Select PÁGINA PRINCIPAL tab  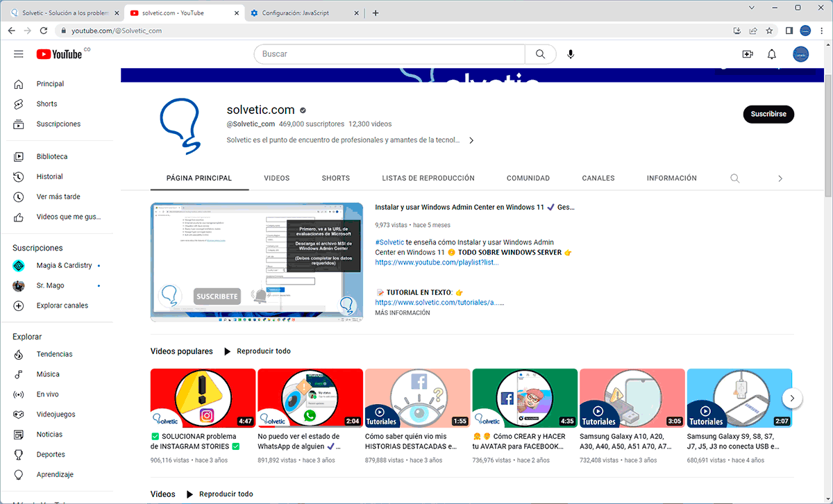pos(199,178)
